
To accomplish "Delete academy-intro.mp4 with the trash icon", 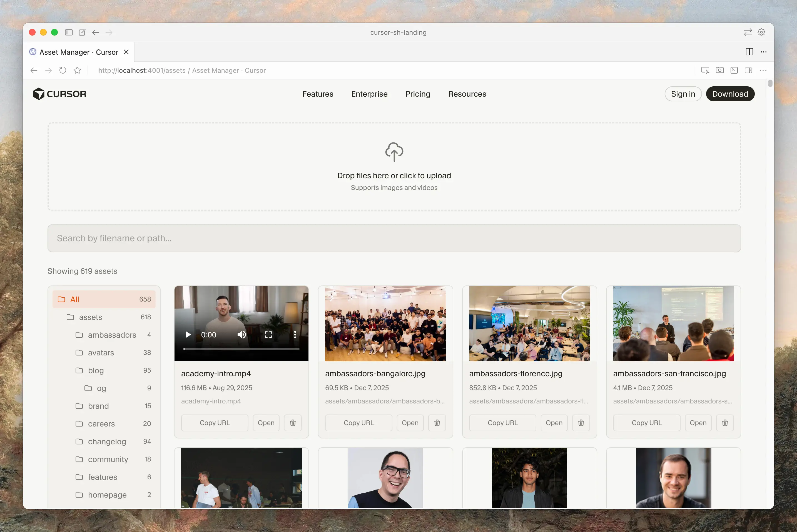I will (x=293, y=423).
